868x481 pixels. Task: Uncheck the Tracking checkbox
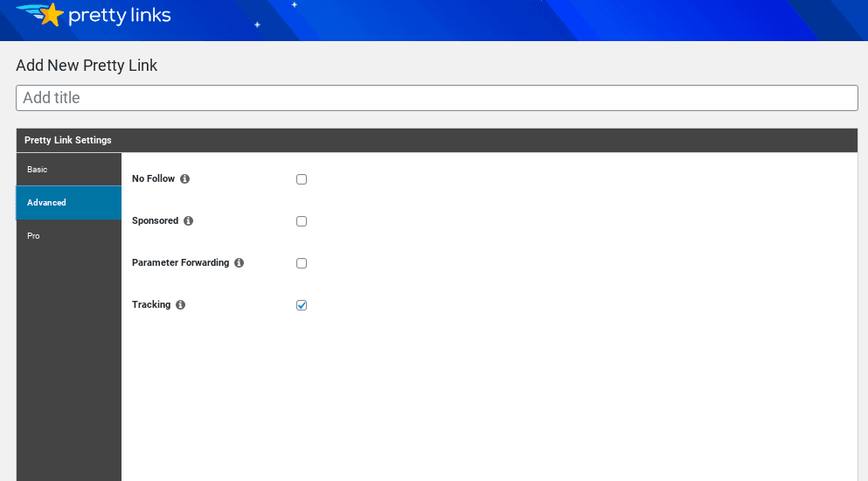tap(302, 305)
